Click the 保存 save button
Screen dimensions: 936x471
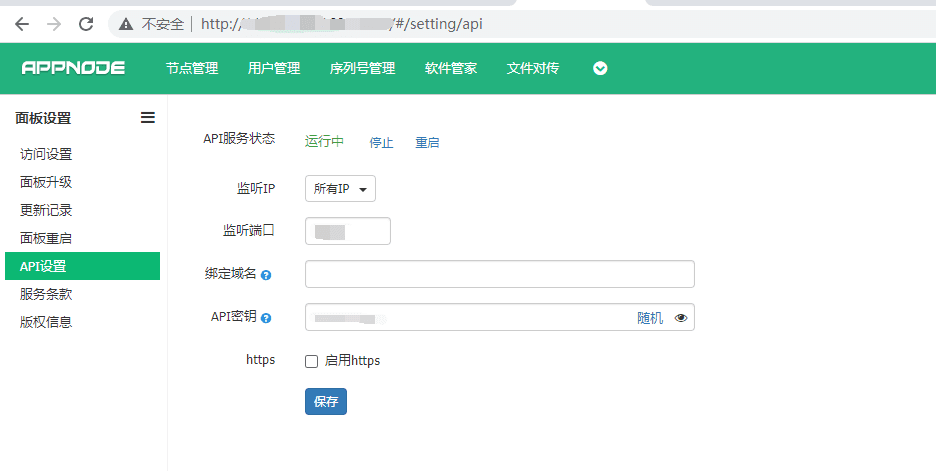[x=326, y=401]
